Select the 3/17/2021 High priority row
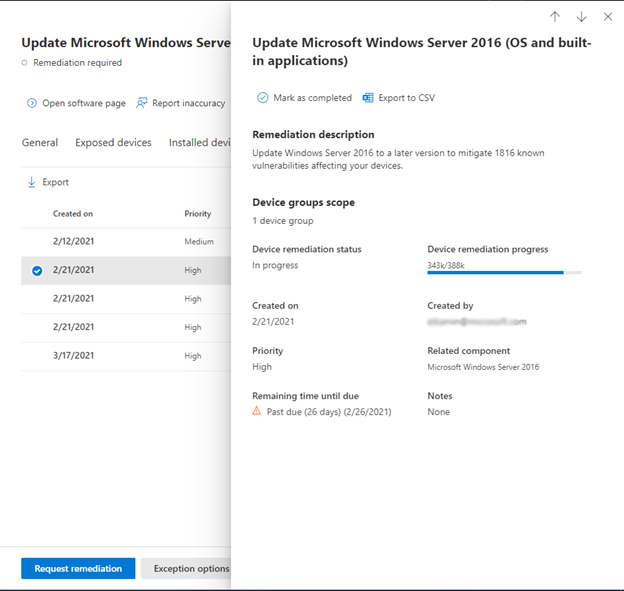 pos(126,356)
